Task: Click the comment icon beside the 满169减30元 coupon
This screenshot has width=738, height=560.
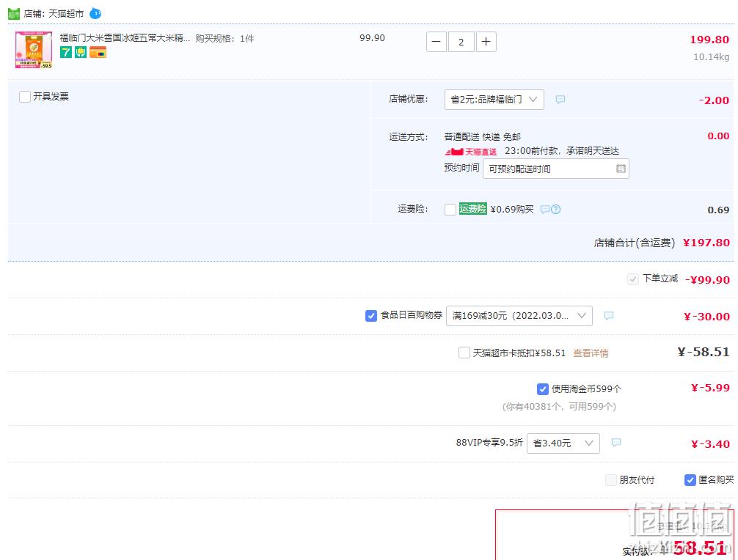Action: 609,315
